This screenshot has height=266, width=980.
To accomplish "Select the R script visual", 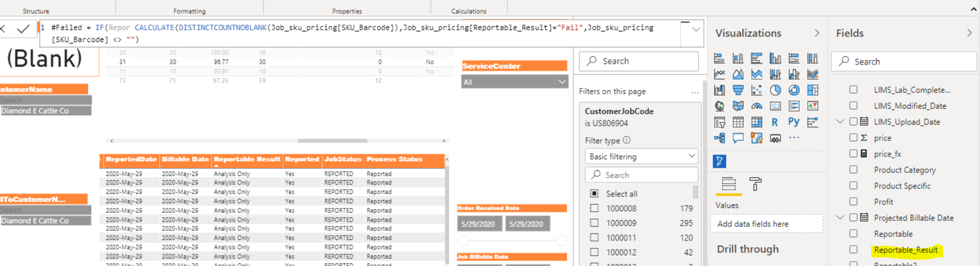I will pyautogui.click(x=775, y=123).
